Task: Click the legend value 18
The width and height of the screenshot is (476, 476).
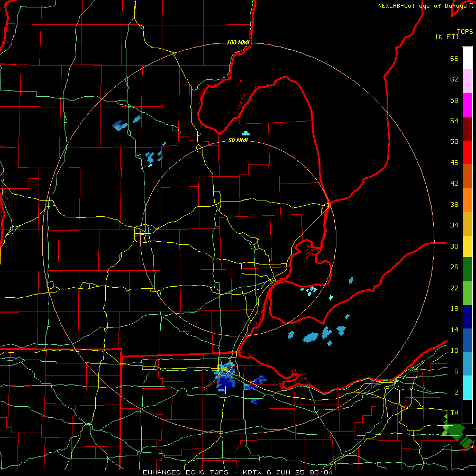Action: pyautogui.click(x=454, y=309)
